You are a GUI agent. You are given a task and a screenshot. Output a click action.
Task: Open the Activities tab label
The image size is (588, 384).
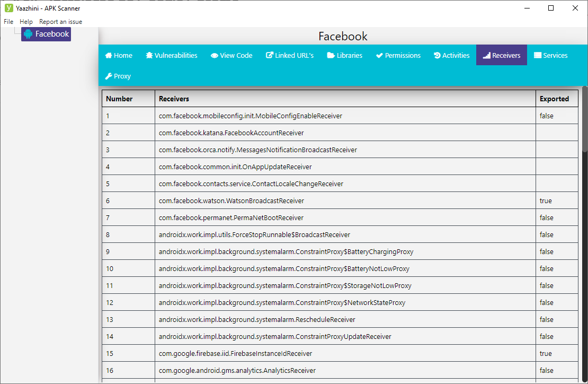[456, 56]
